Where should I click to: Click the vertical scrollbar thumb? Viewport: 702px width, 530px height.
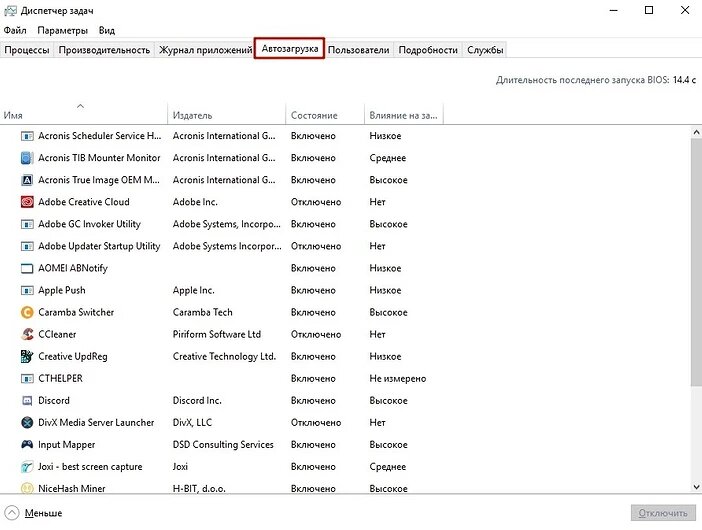click(x=696, y=262)
